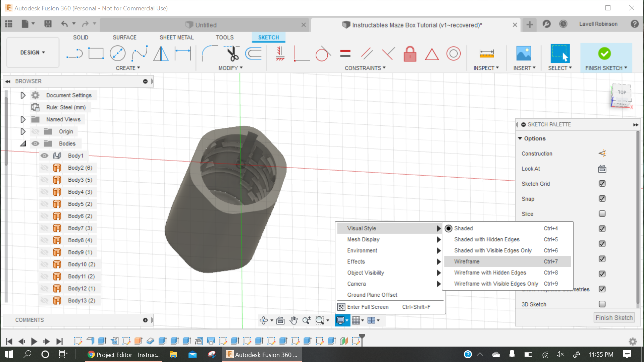Apply the Equal constraint

pos(345,54)
